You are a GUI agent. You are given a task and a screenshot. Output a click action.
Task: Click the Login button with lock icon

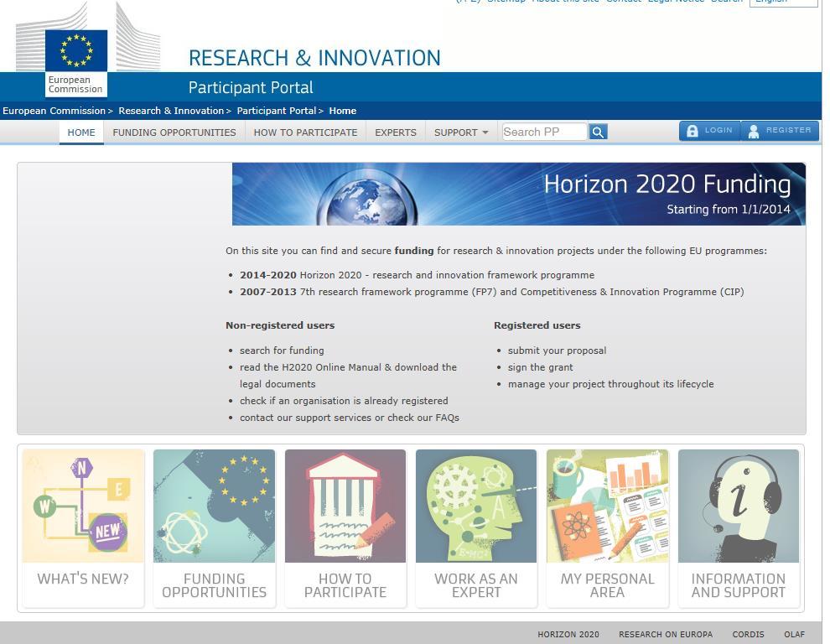pos(710,131)
